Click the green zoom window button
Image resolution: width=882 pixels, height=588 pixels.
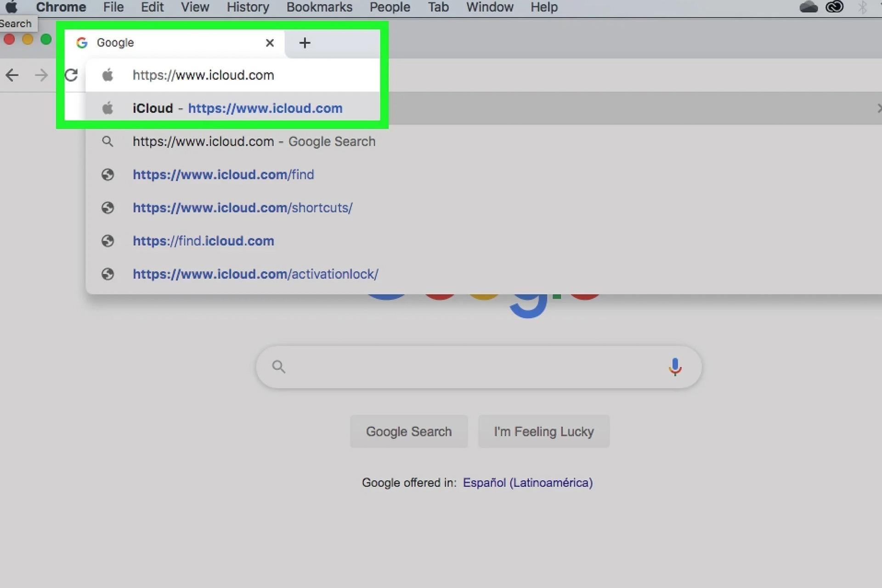46,40
